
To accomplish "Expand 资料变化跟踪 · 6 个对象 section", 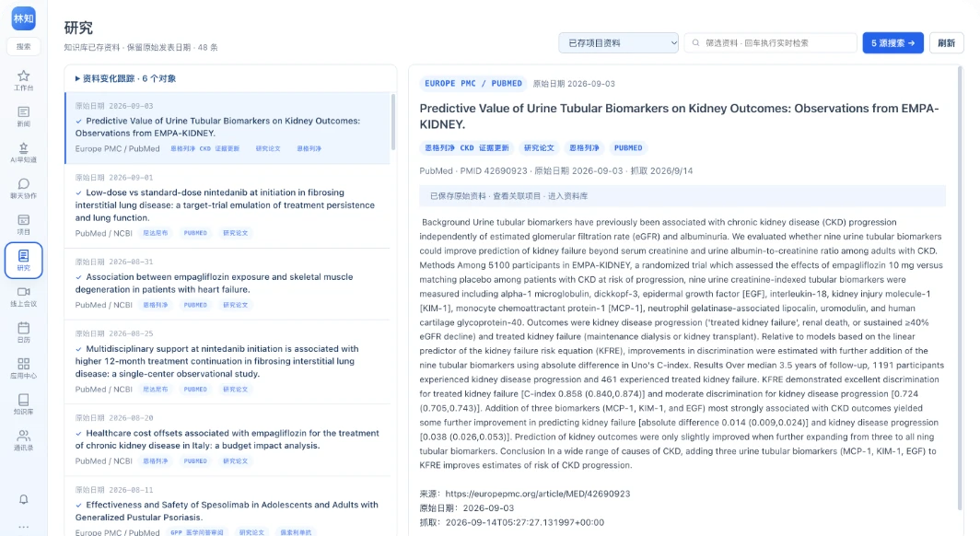I will point(125,78).
